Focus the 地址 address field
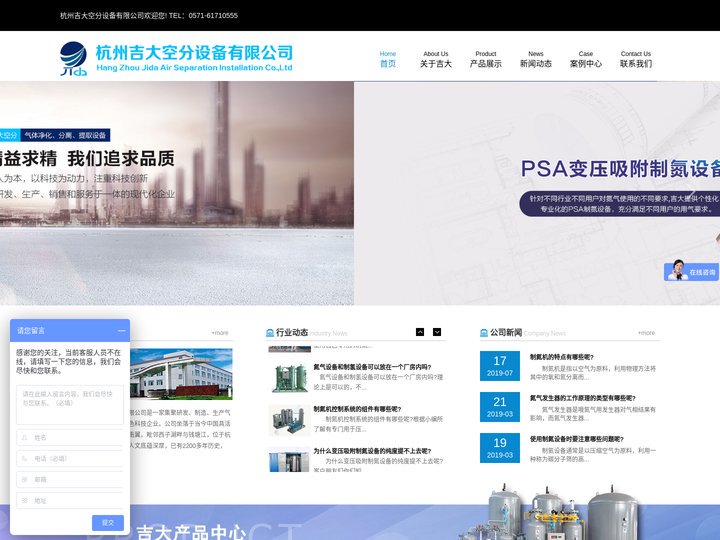This screenshot has height=540, width=720. [70, 501]
